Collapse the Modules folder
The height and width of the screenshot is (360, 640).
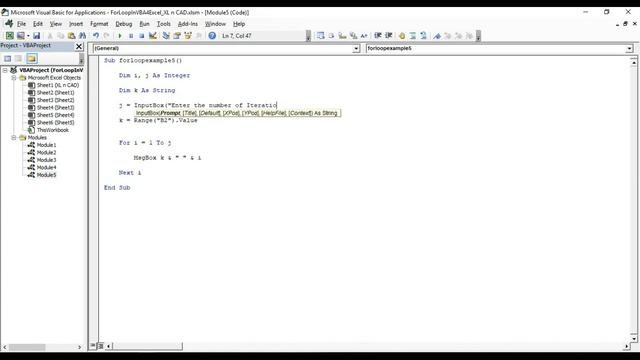coord(14,138)
